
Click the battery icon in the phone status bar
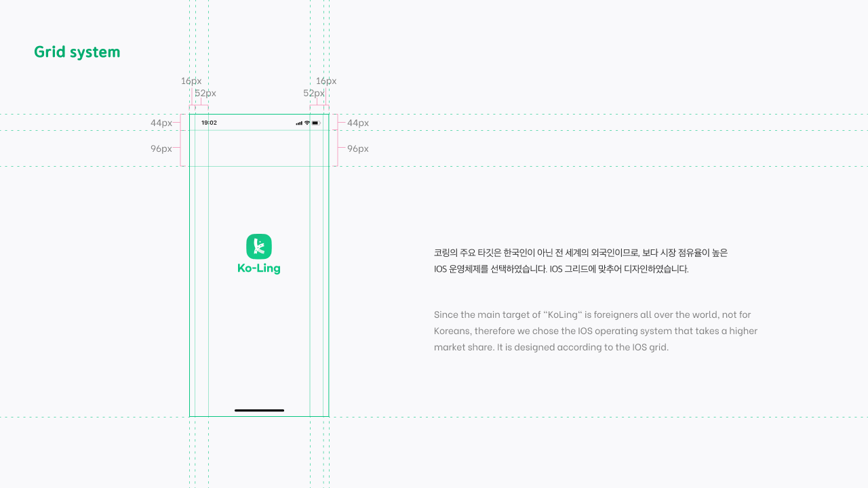(x=316, y=123)
